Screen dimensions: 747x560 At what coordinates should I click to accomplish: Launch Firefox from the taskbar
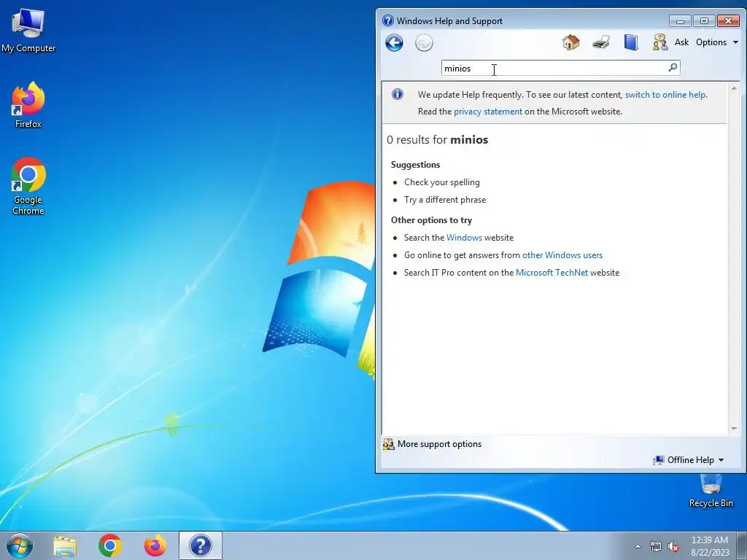coord(155,546)
